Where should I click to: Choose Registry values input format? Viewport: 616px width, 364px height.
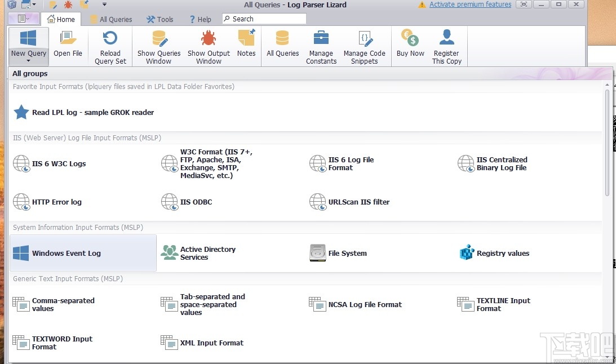pos(528,253)
